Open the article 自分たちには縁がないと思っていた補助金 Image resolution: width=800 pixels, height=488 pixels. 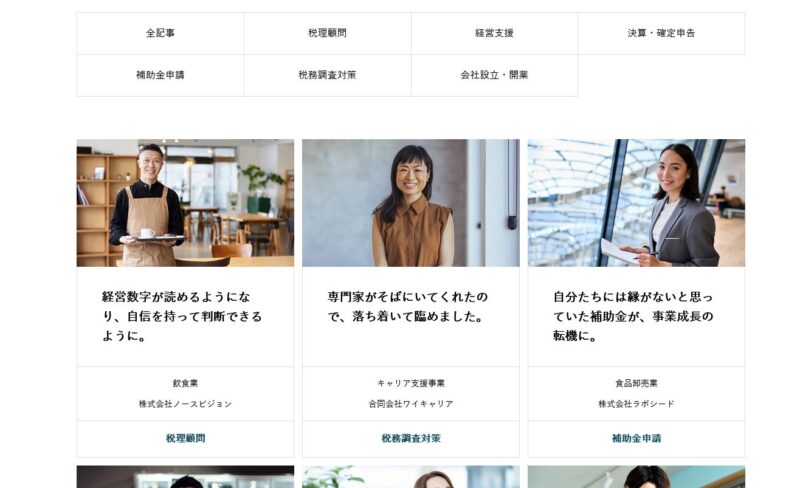tap(633, 316)
